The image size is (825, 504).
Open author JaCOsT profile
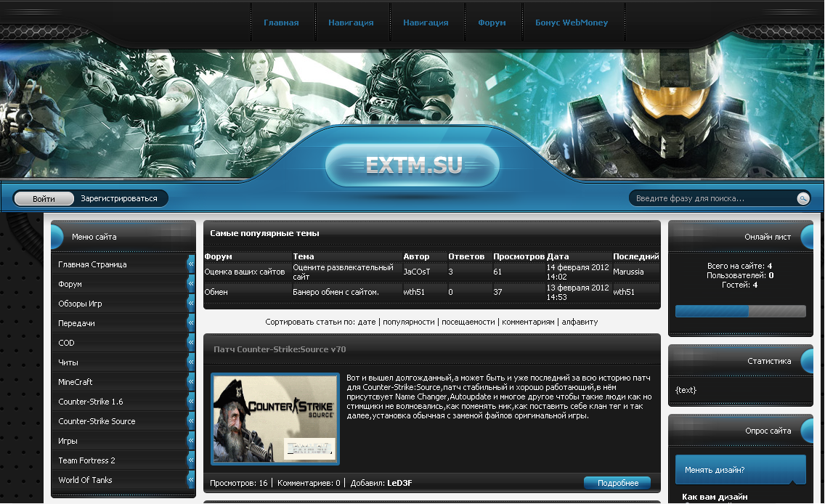coord(417,272)
